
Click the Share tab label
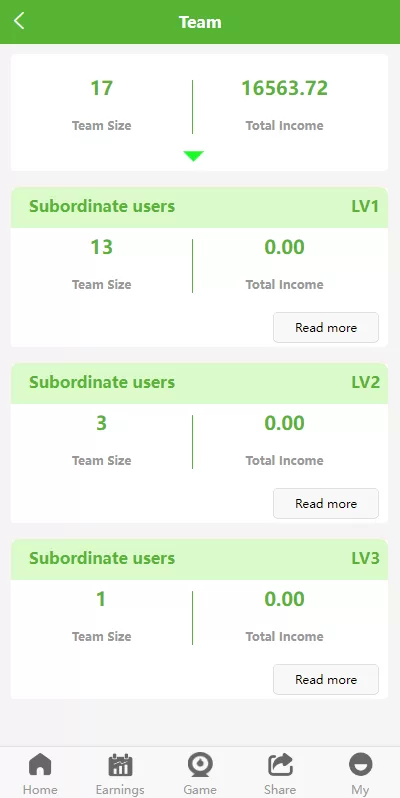pos(280,789)
